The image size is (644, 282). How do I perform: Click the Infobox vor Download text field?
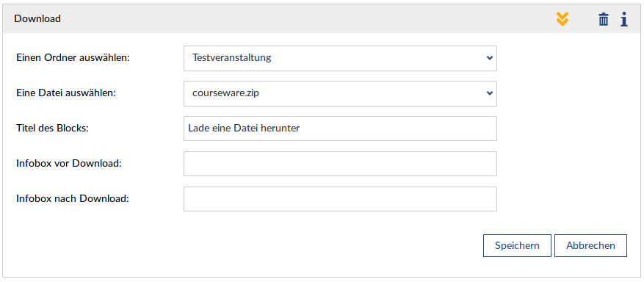340,164
